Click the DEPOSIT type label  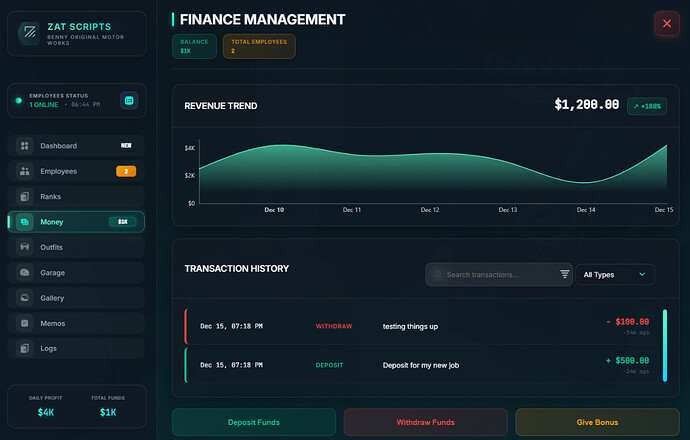pos(329,365)
